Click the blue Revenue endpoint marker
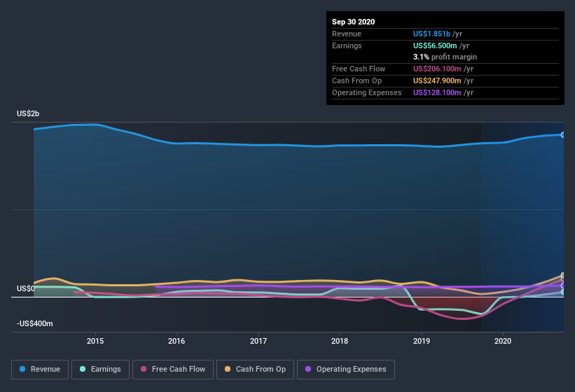 pyautogui.click(x=563, y=135)
